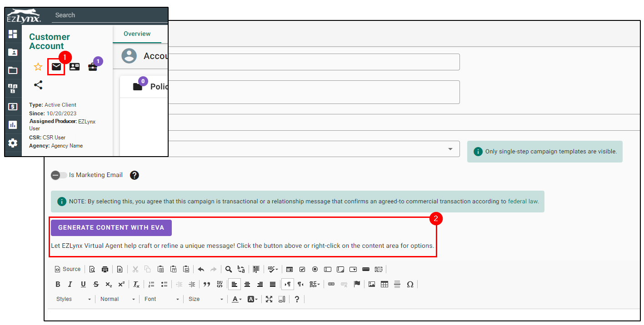644x325 pixels.
Task: Click the first text input field at top
Action: (x=314, y=62)
